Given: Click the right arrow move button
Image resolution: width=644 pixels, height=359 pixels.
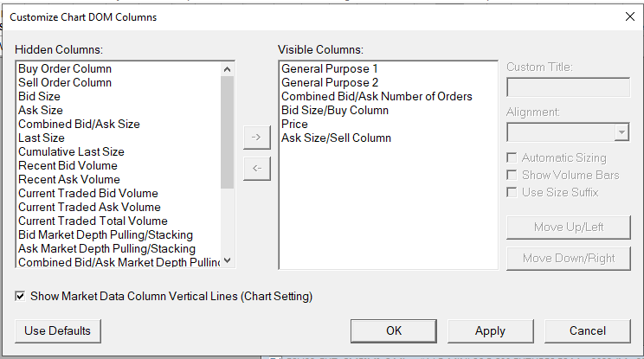Looking at the screenshot, I should click(255, 138).
